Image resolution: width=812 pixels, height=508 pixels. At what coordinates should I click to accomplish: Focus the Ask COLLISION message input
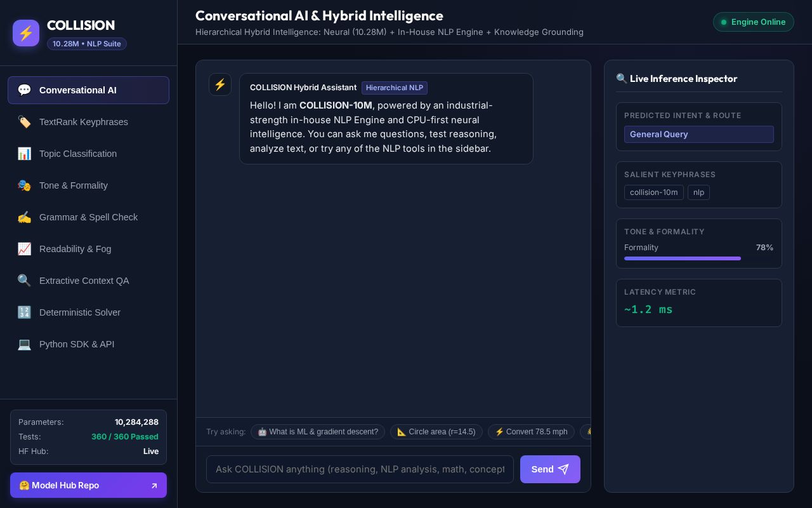pos(360,469)
